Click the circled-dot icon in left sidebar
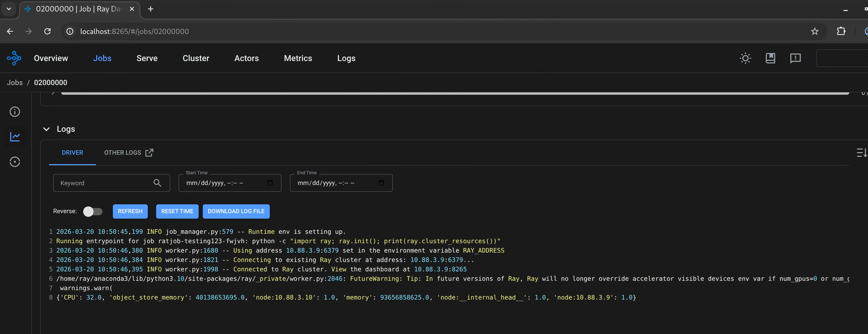Screen dimensions: 868x334 coord(15,162)
